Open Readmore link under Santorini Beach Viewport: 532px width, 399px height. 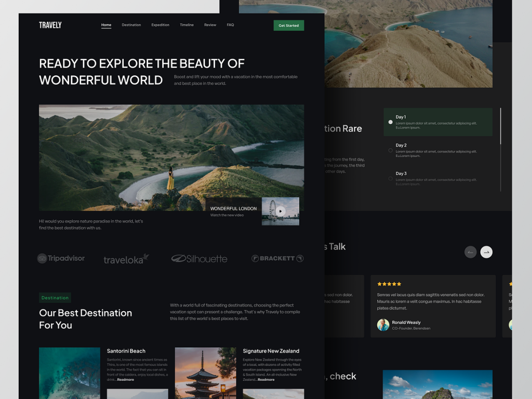(126, 380)
